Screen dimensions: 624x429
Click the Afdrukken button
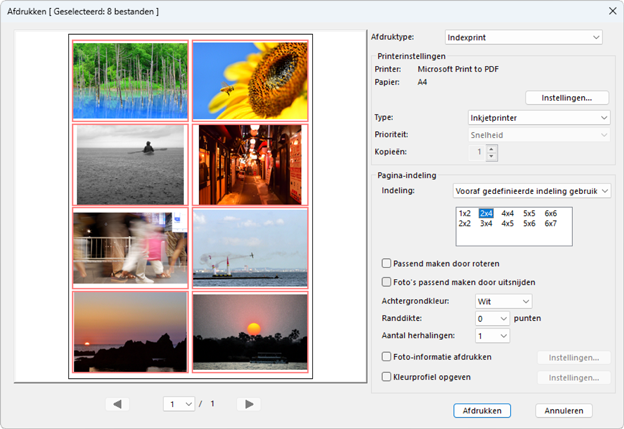pyautogui.click(x=482, y=410)
